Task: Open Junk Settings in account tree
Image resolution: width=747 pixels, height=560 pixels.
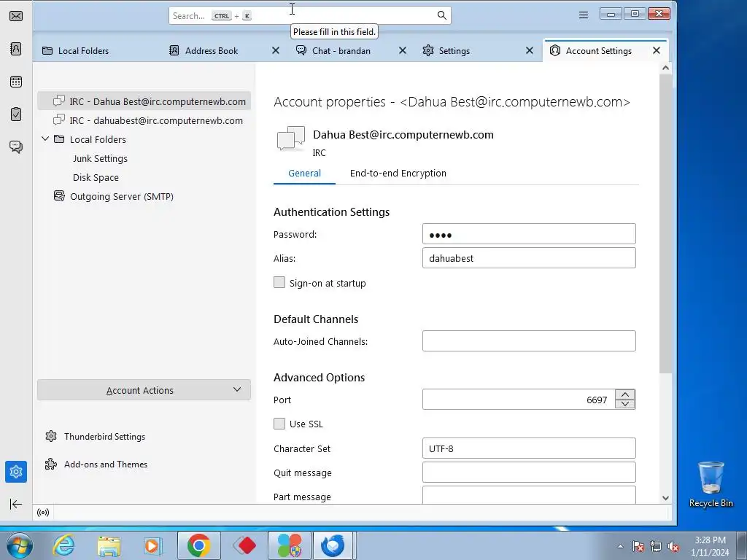Action: point(100,158)
